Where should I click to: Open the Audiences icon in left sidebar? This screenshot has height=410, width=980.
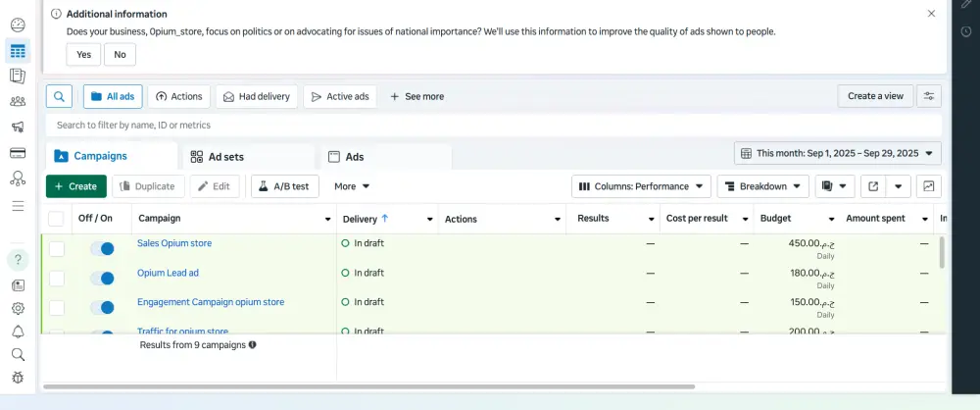(18, 101)
